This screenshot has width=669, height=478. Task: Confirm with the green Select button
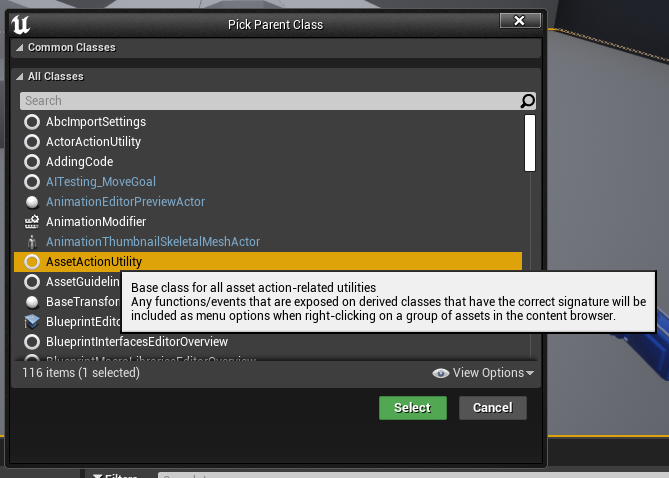click(x=413, y=408)
